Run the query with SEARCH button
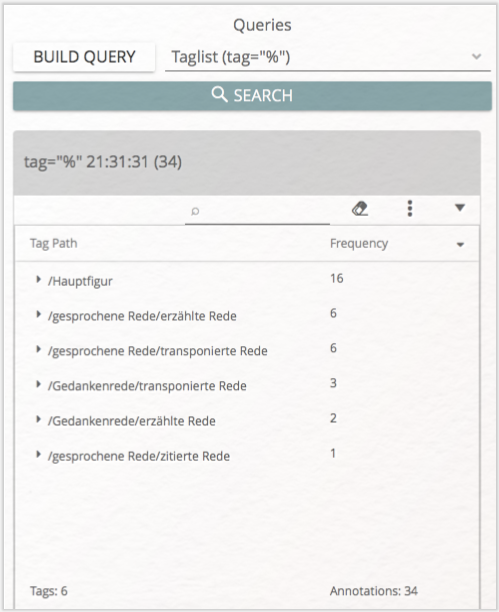The width and height of the screenshot is (499, 612). (x=252, y=96)
